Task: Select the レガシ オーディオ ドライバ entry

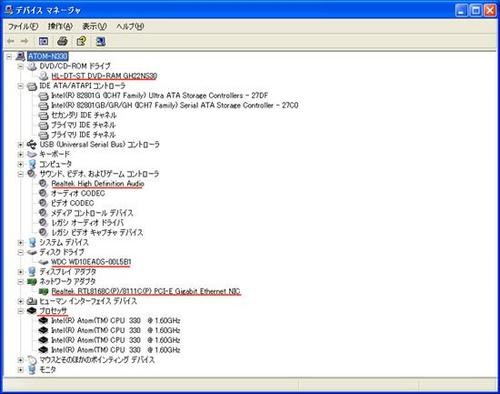Action: coord(87,223)
